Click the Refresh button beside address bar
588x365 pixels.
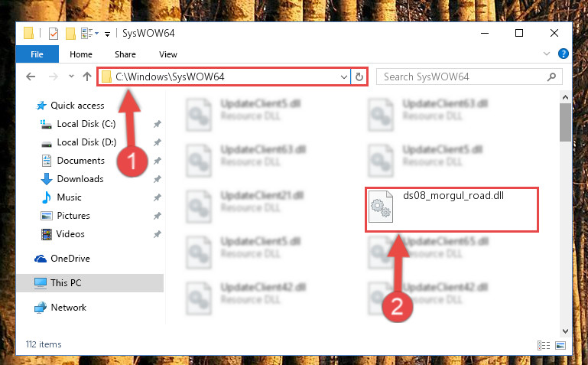pyautogui.click(x=359, y=77)
